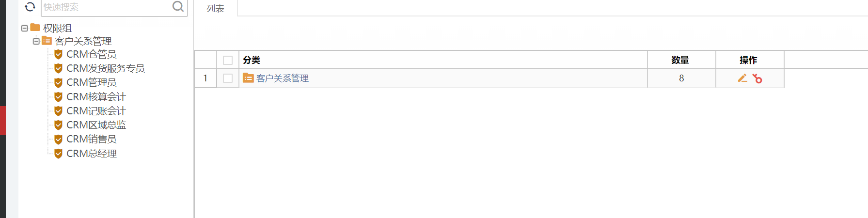Switch to the 列表 tab
Viewport: 868px width, 218px height.
[215, 8]
